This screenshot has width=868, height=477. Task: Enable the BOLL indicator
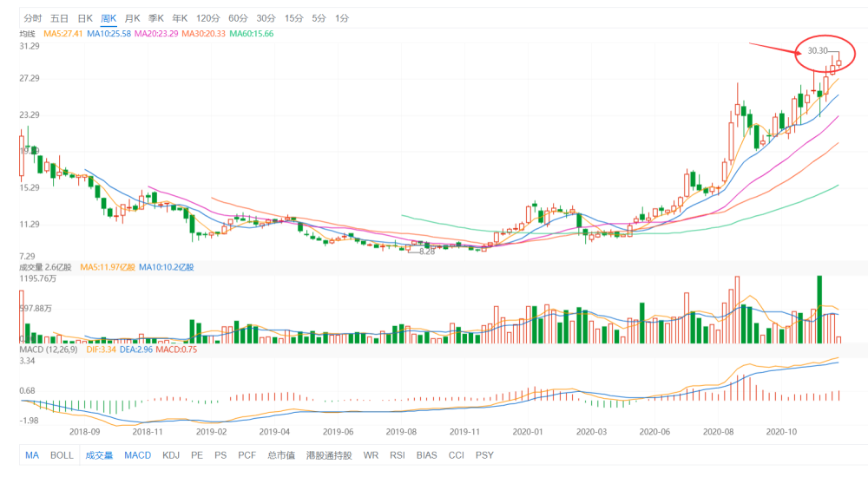(x=62, y=454)
